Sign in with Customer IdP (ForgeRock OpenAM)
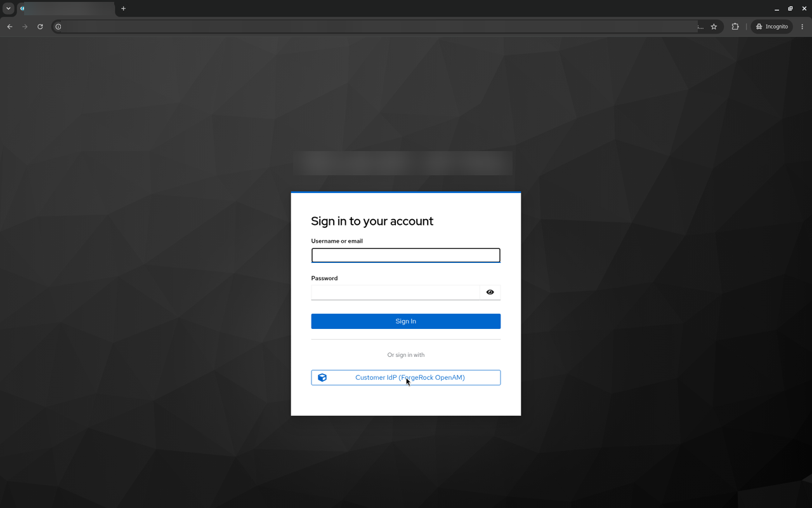The height and width of the screenshot is (508, 812). (x=405, y=378)
